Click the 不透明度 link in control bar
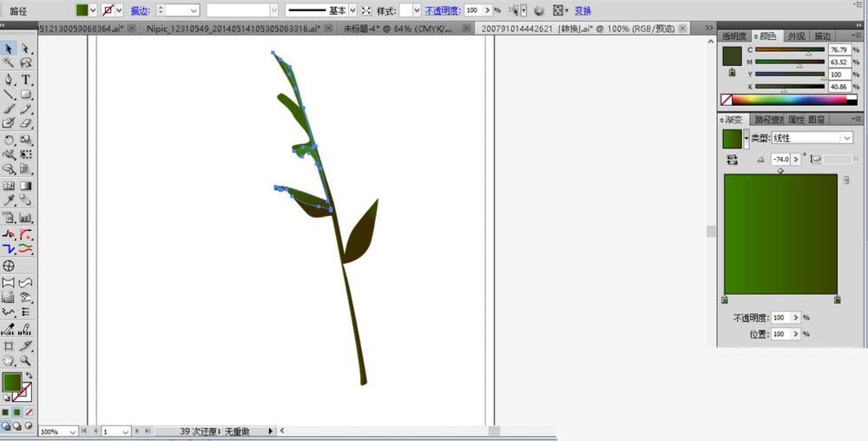 (x=443, y=10)
